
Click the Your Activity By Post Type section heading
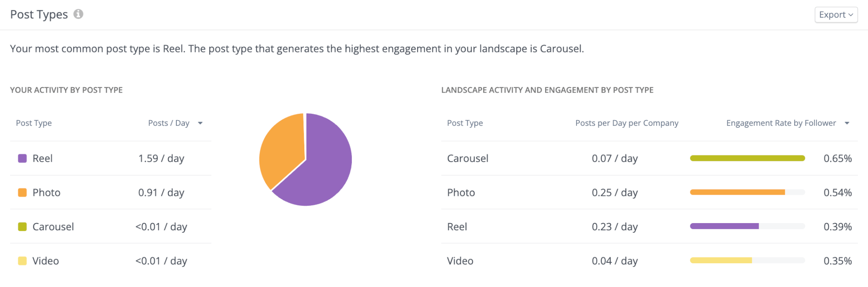coord(66,90)
